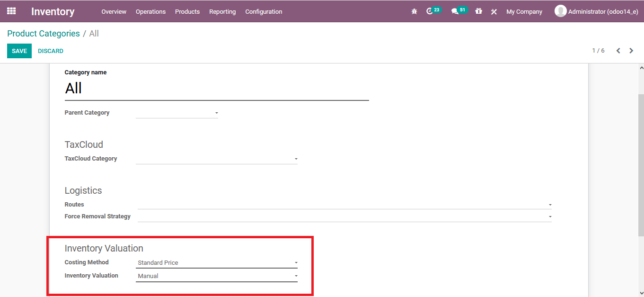The width and height of the screenshot is (644, 297).
Task: Click the wrench tools icon in top bar
Action: point(494,11)
